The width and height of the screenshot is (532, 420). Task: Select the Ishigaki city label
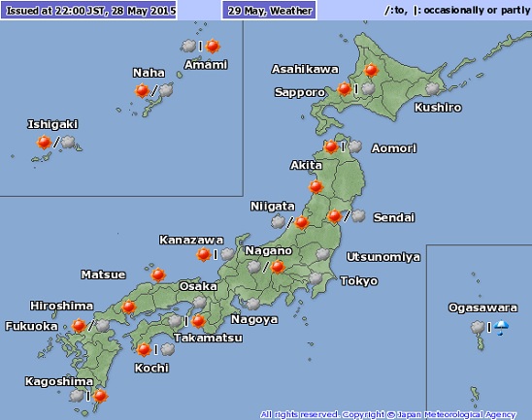[52, 124]
